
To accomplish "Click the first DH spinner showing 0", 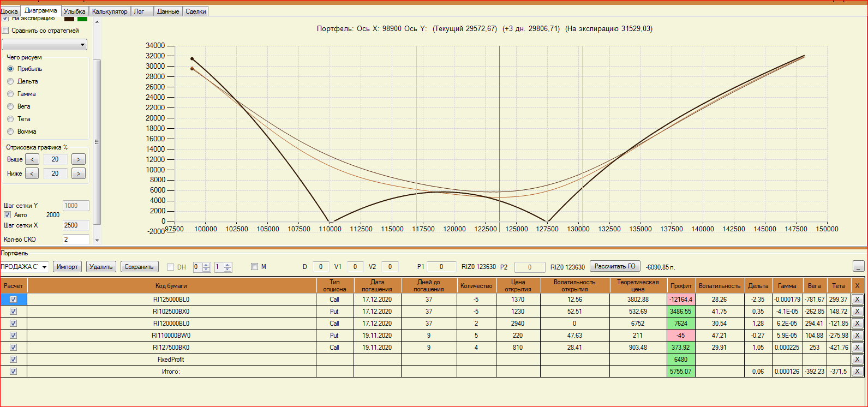I will [201, 267].
